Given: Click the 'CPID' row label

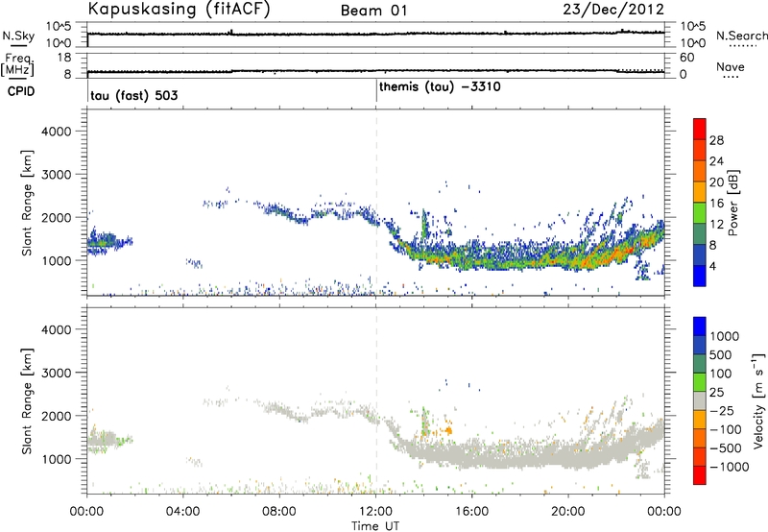Looking at the screenshot, I should click(21, 91).
